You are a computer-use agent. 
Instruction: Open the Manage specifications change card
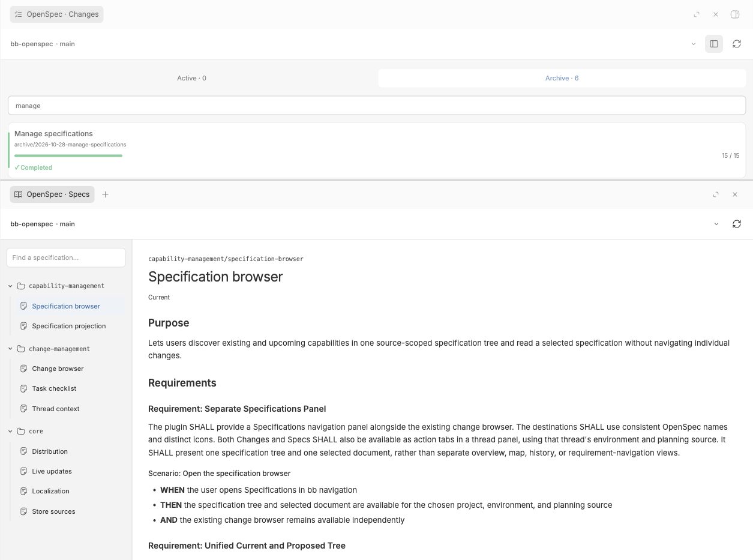click(x=376, y=150)
